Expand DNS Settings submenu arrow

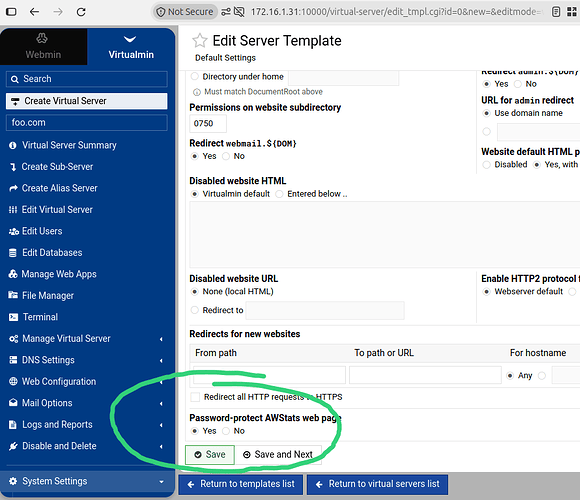click(x=161, y=361)
